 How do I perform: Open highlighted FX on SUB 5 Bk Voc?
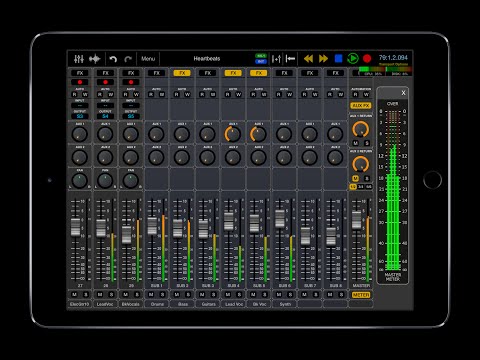click(x=259, y=73)
